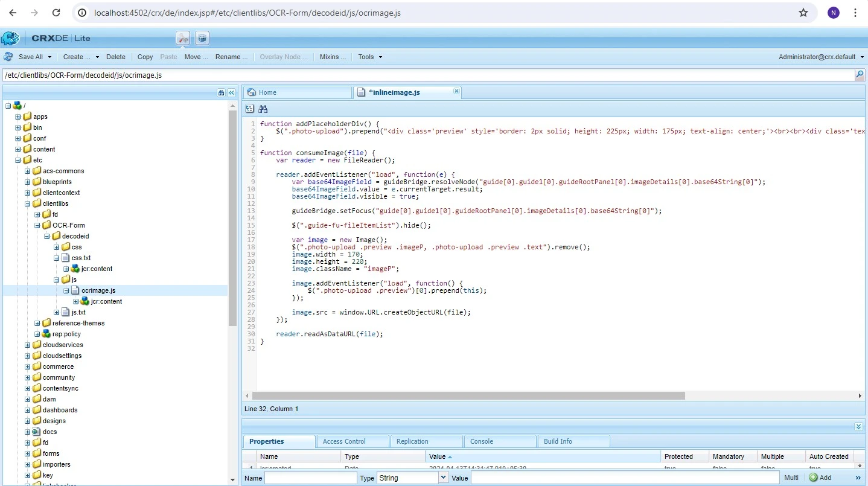Click the property Value input field
The height and width of the screenshot is (486, 868).
pos(624,478)
